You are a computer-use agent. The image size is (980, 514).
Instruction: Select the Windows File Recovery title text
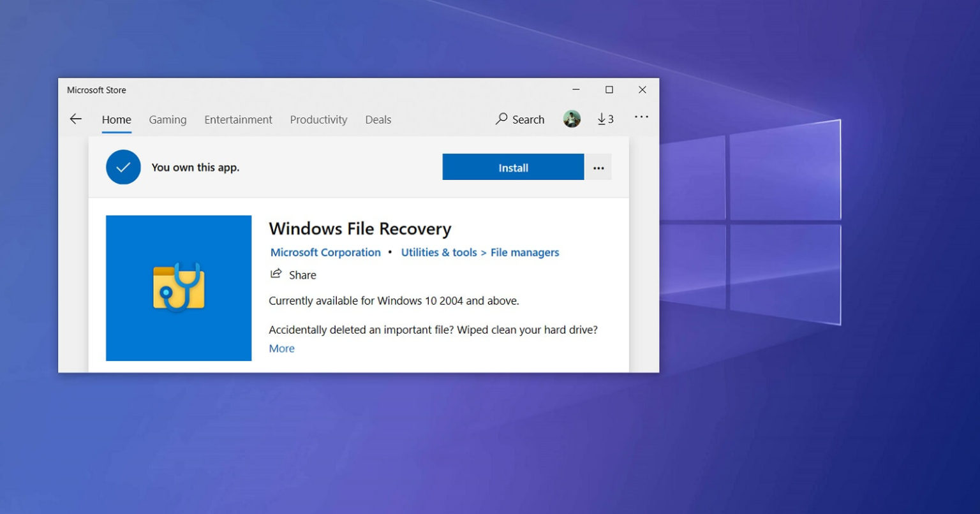[x=360, y=228]
